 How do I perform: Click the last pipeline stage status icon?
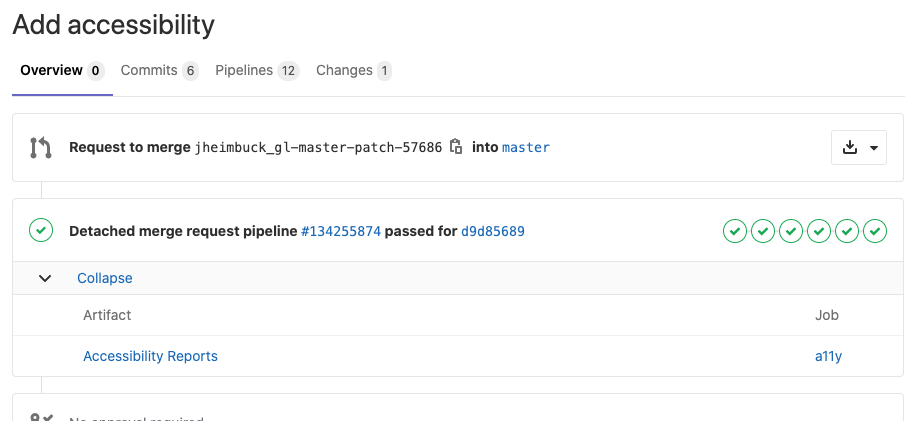pos(875,231)
